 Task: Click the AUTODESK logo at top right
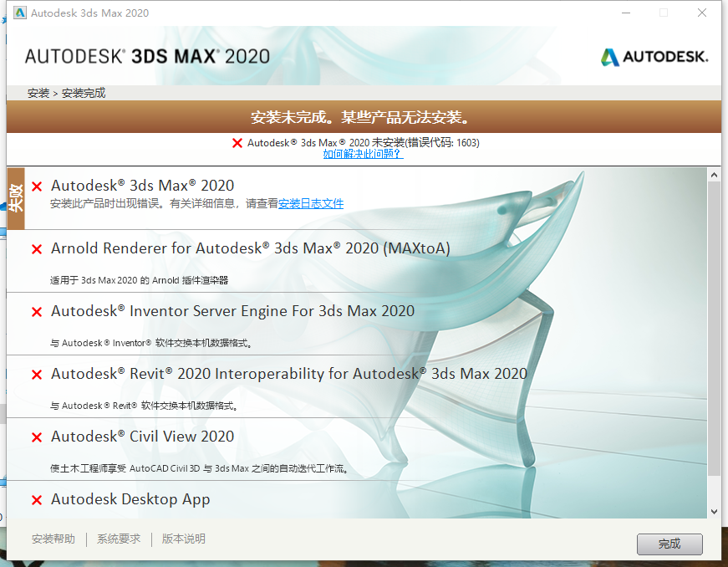[x=654, y=57]
